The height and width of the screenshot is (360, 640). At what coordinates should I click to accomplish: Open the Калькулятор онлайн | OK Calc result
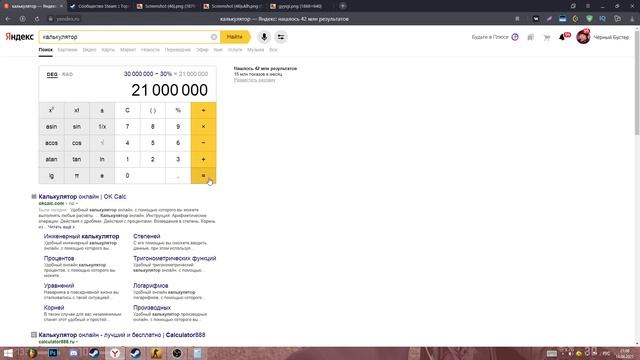point(82,197)
